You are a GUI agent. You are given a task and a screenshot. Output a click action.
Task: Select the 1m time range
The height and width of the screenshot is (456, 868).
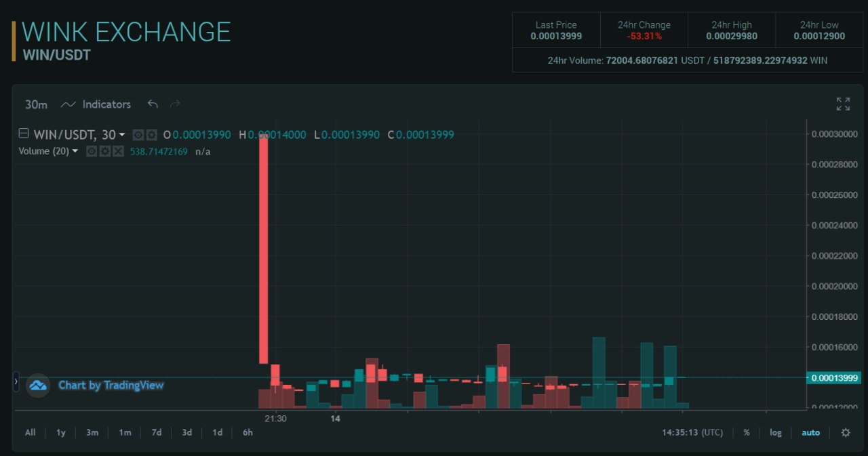[125, 432]
